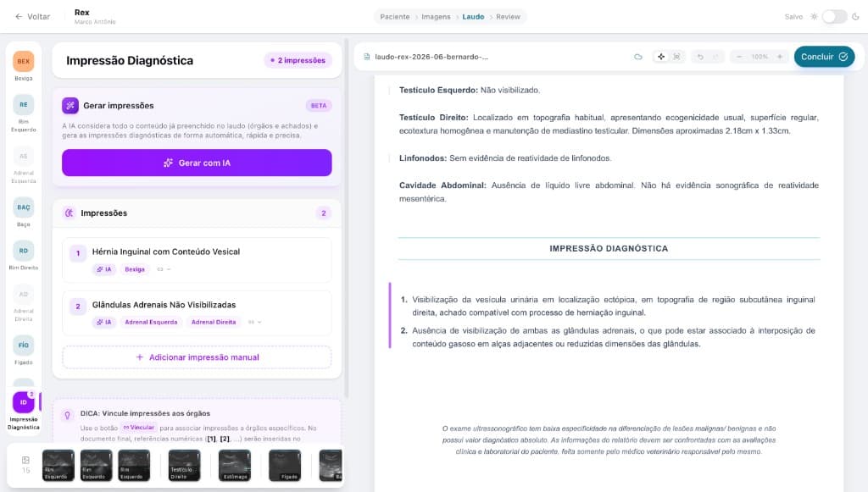Viewport: 868px width, 492px height.
Task: Click the sun light-mode icon
Action: (x=814, y=17)
